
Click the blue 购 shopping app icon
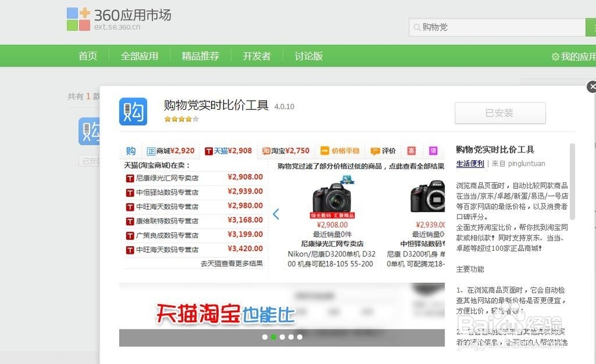tap(133, 112)
